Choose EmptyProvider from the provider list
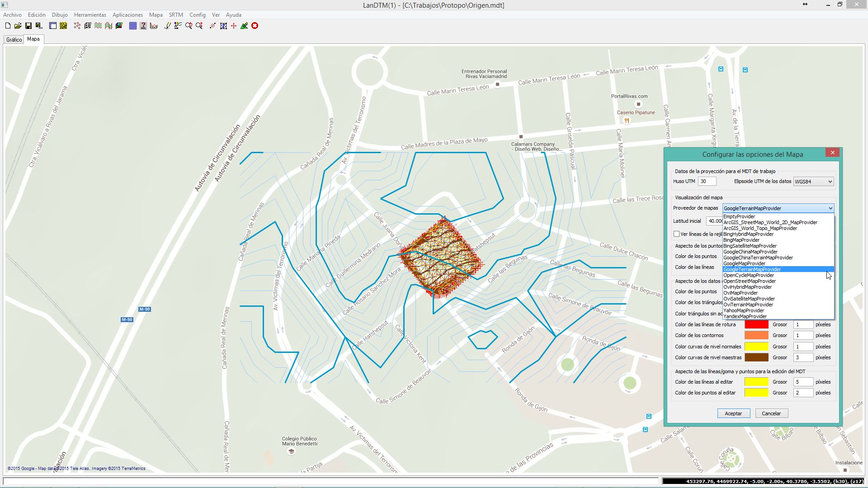868x488 pixels. 778,216
